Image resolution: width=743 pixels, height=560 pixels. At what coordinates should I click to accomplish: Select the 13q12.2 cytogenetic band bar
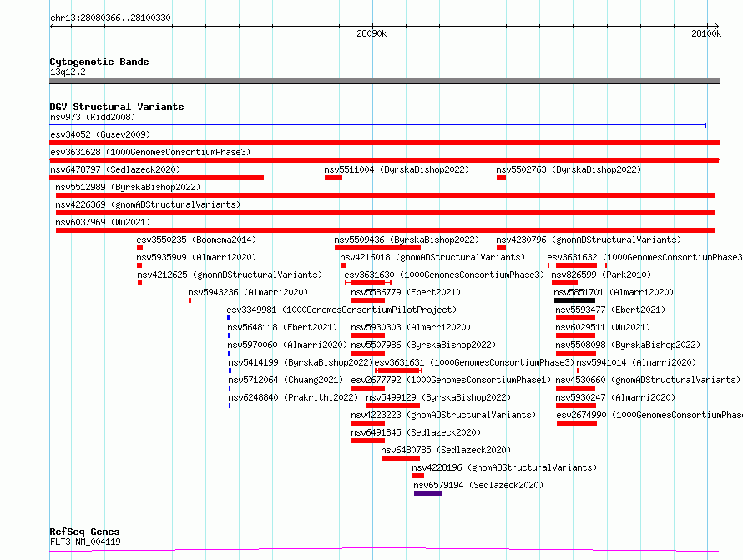[x=384, y=81]
